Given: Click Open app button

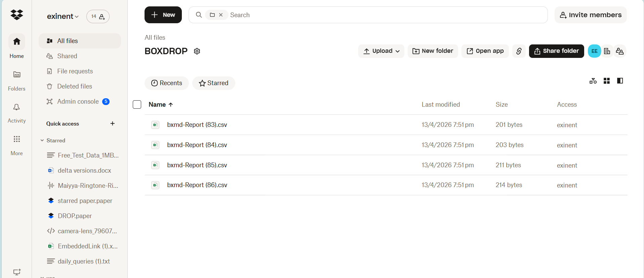Looking at the screenshot, I should click(485, 51).
